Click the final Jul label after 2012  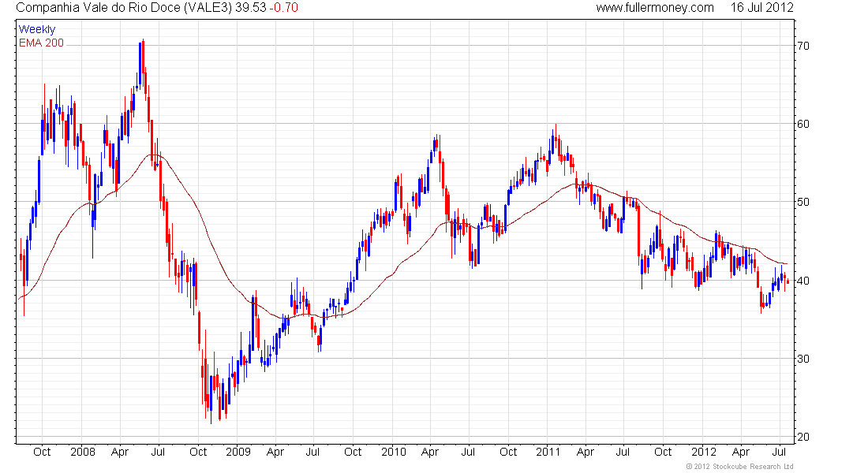(x=779, y=452)
